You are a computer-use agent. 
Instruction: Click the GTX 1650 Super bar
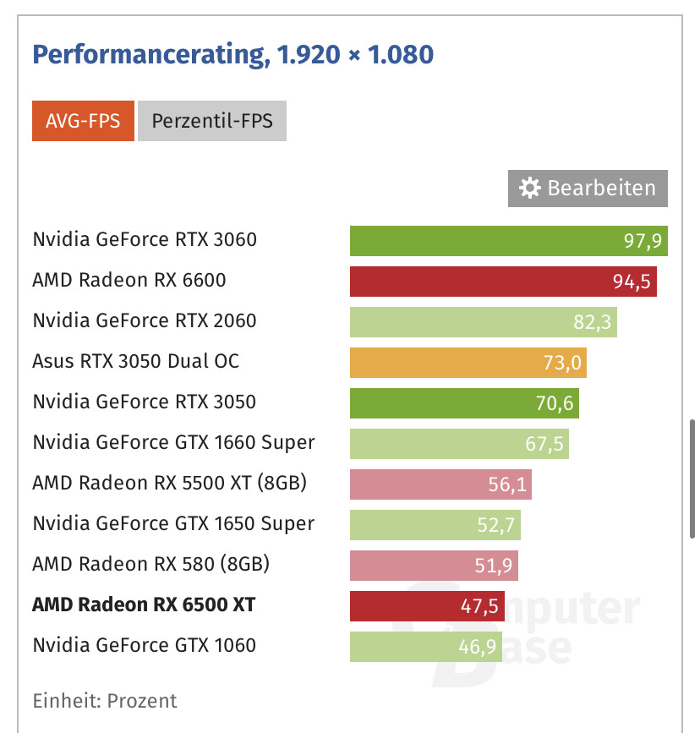tap(435, 524)
